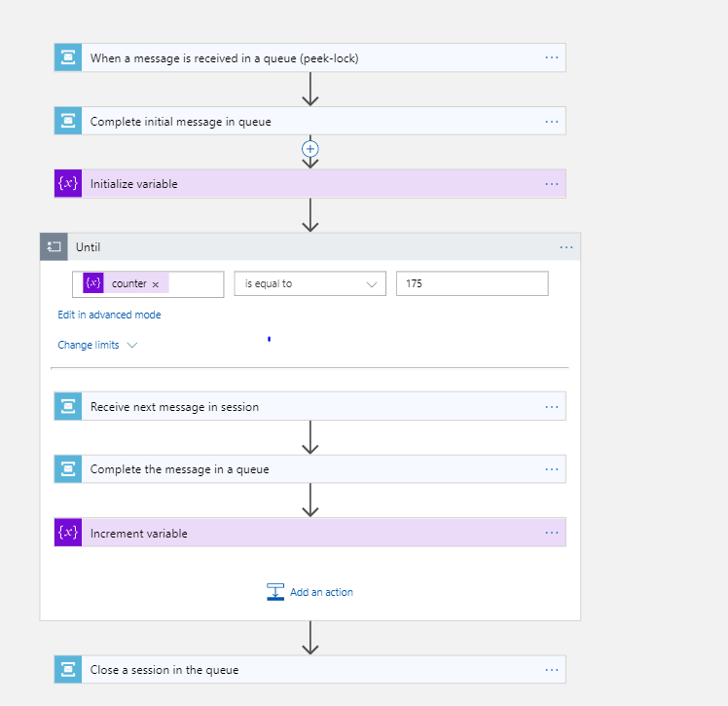Image resolution: width=728 pixels, height=706 pixels.
Task: Click the value field containing 175
Action: click(x=471, y=283)
